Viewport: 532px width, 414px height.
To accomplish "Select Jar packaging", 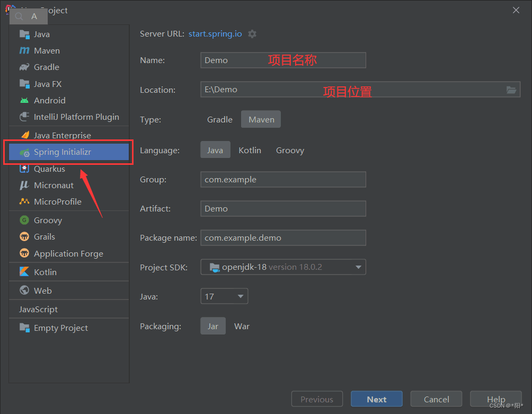I will pyautogui.click(x=212, y=326).
